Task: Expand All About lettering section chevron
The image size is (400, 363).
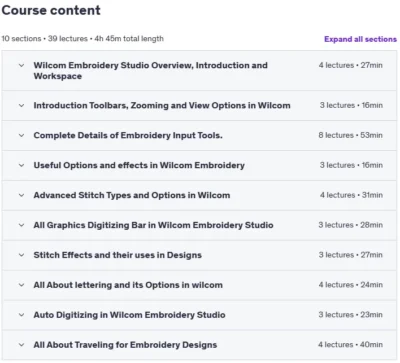Action: click(21, 285)
